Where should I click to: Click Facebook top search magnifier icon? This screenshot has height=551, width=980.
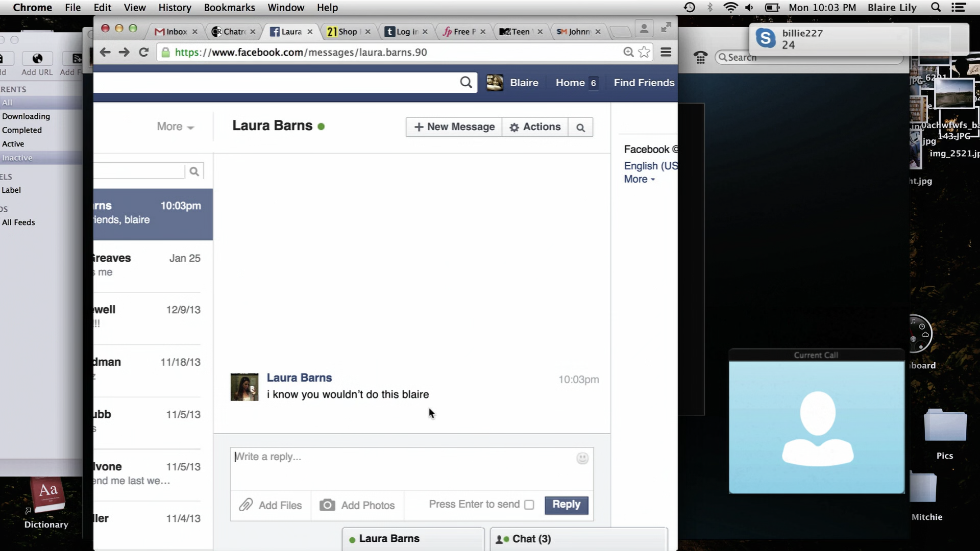coord(465,83)
